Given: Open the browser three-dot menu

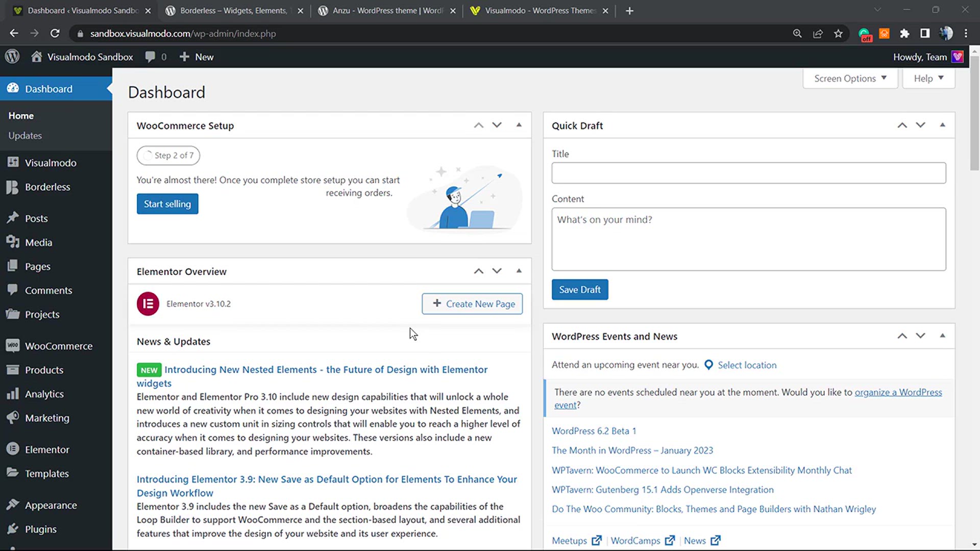Looking at the screenshot, I should pos(966,33).
